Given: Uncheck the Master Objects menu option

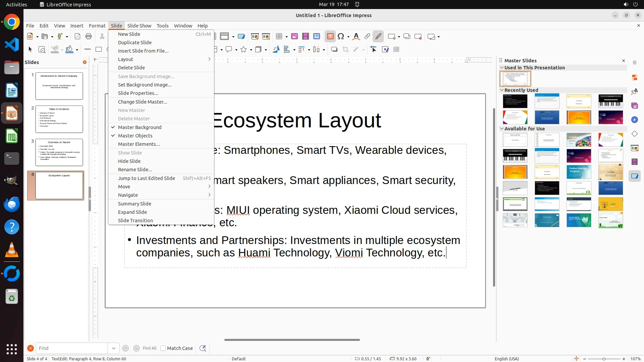Looking at the screenshot, I should click(135, 136).
